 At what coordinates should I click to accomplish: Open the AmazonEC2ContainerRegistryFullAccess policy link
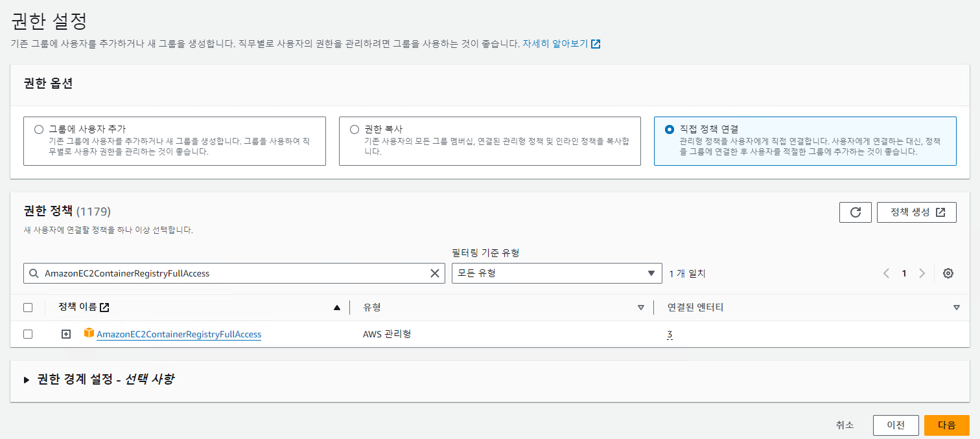179,335
